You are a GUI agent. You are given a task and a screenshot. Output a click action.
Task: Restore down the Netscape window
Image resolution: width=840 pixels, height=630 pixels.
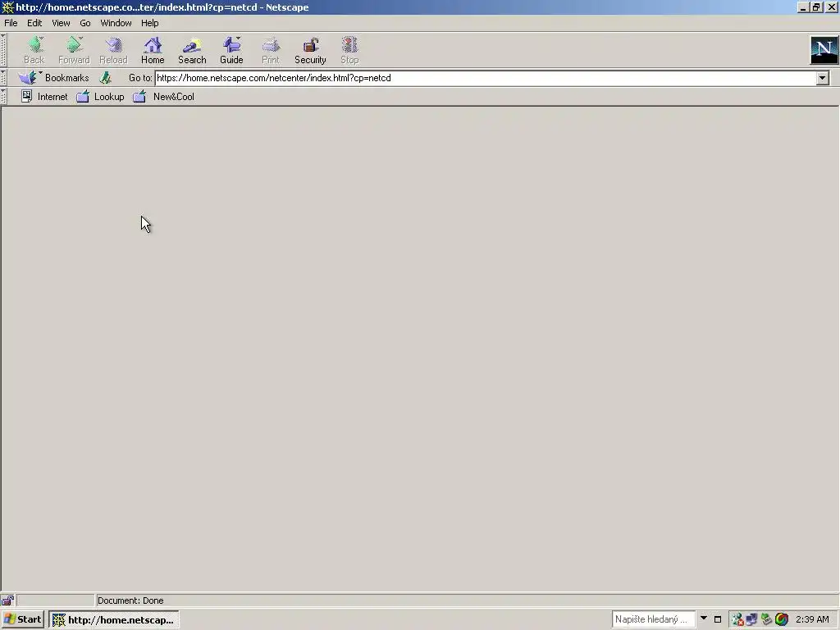pyautogui.click(x=816, y=7)
